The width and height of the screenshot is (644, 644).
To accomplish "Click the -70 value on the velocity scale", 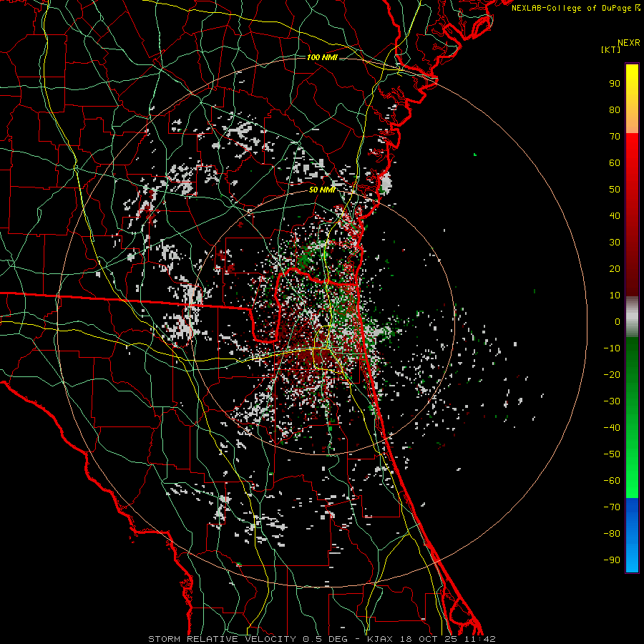I will point(612,507).
